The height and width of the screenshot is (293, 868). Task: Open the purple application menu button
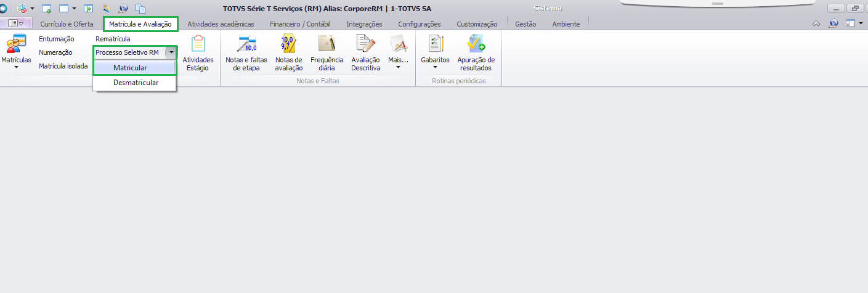pyautogui.click(x=17, y=23)
